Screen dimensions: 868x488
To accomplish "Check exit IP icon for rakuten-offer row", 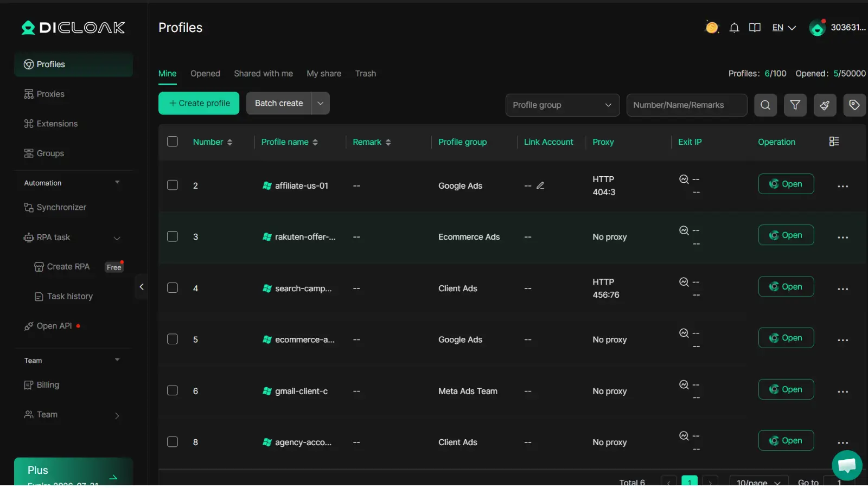I will click(684, 230).
